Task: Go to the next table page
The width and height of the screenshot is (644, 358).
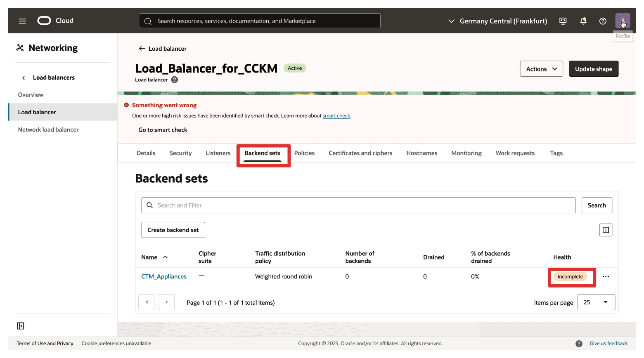Action: point(167,302)
